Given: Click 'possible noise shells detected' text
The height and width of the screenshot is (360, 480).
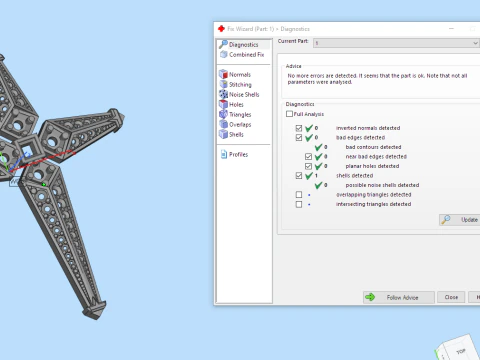Looking at the screenshot, I should click(x=382, y=185).
